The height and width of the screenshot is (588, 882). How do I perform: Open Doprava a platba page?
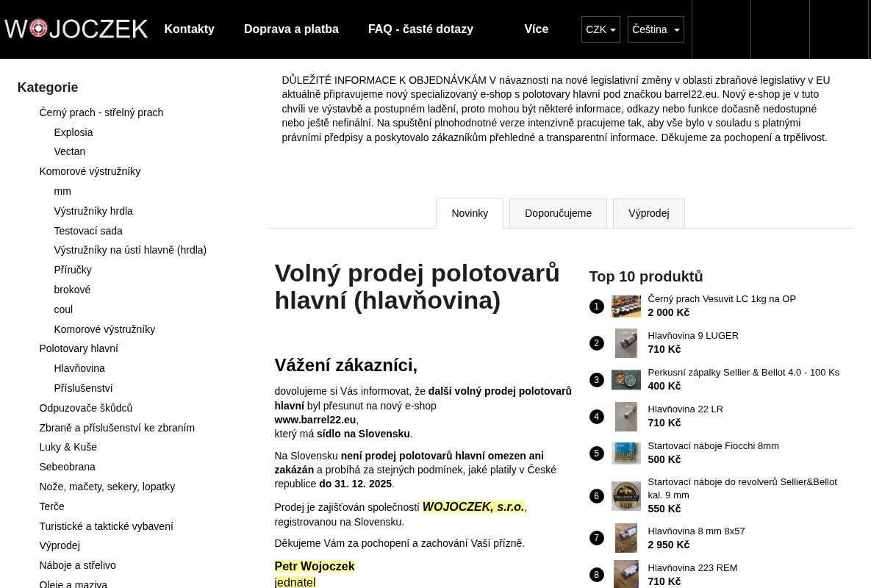[291, 29]
